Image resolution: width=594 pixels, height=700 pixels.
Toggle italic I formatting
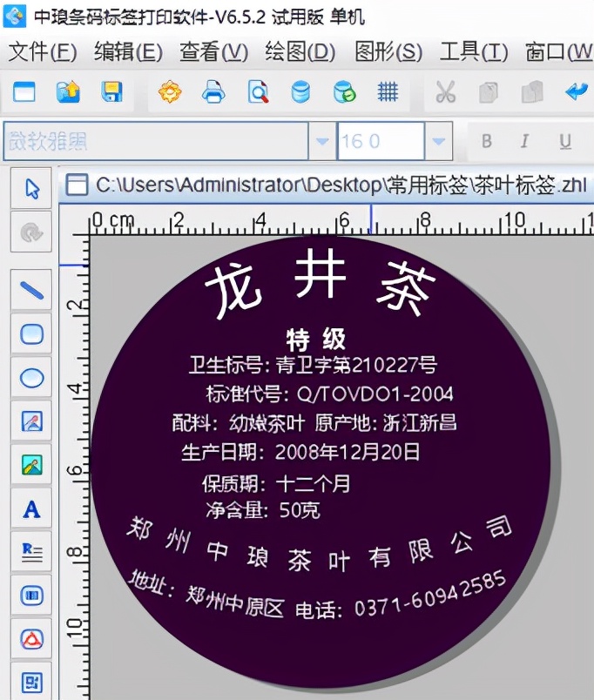[525, 141]
